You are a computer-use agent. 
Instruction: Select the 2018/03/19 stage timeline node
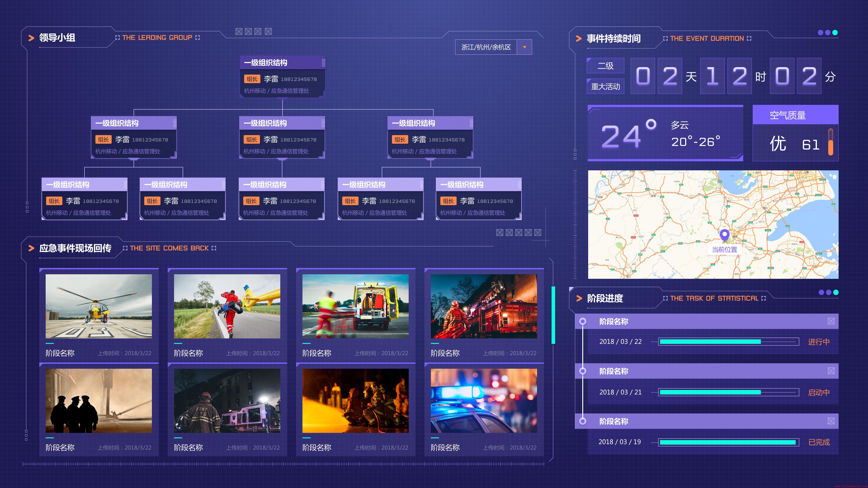pyautogui.click(x=583, y=421)
